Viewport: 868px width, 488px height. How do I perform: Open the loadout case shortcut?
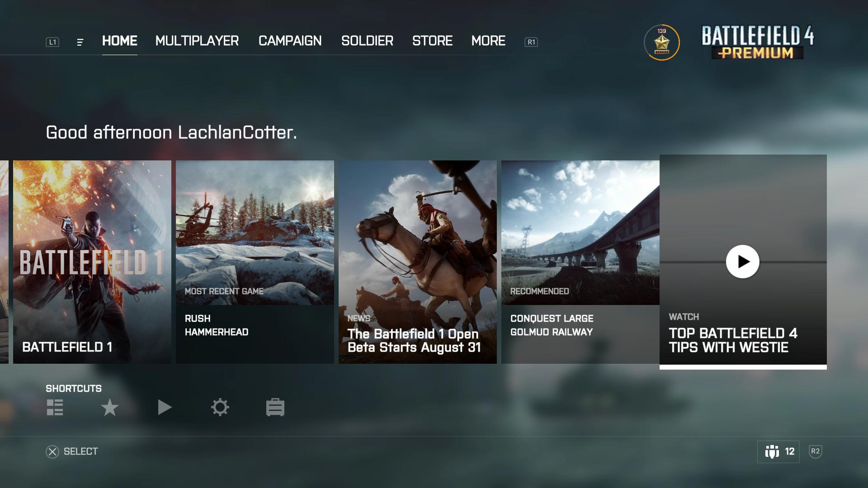pos(275,407)
